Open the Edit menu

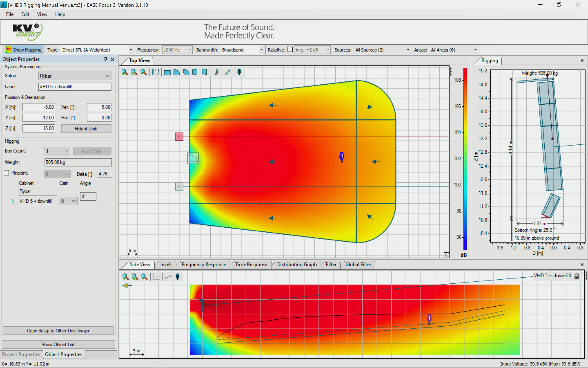pos(25,14)
